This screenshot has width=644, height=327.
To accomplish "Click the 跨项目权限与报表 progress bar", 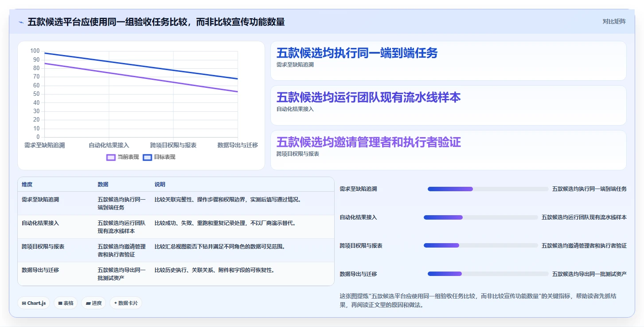I will tap(481, 245).
